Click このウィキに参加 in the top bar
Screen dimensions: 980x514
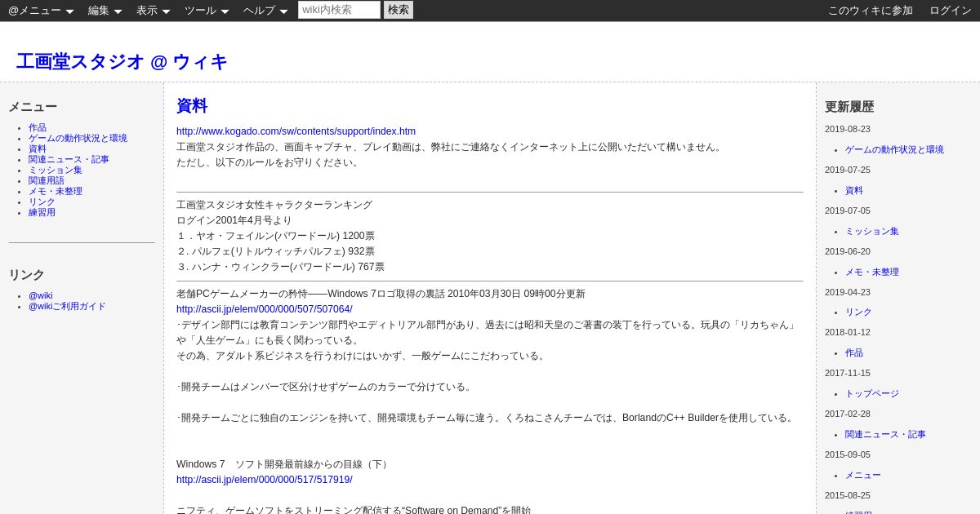[871, 11]
